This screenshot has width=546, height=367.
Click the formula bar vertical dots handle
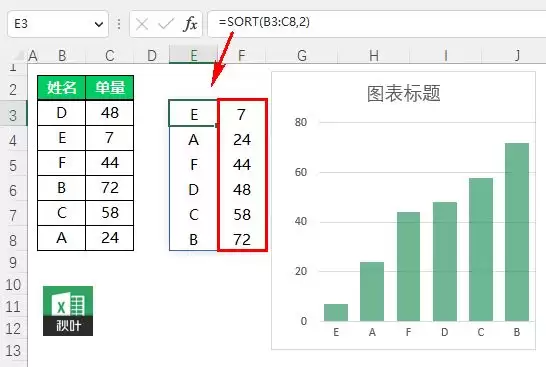tap(119, 24)
